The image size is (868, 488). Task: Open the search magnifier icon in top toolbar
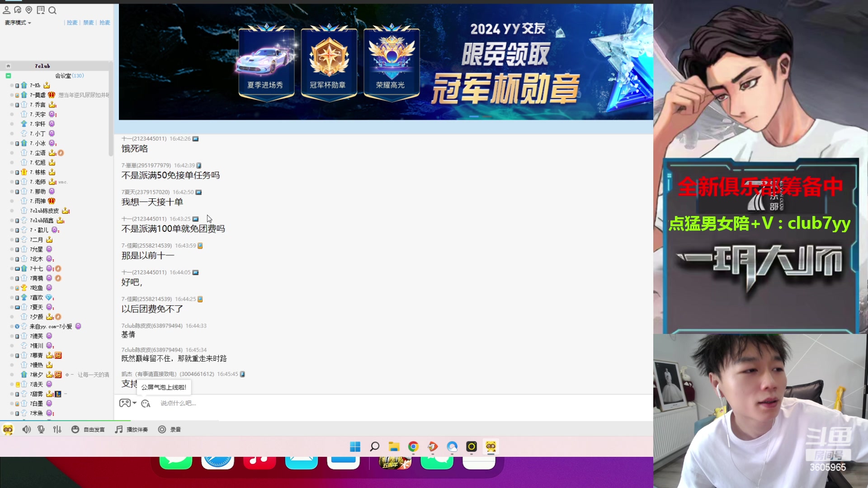tap(52, 10)
